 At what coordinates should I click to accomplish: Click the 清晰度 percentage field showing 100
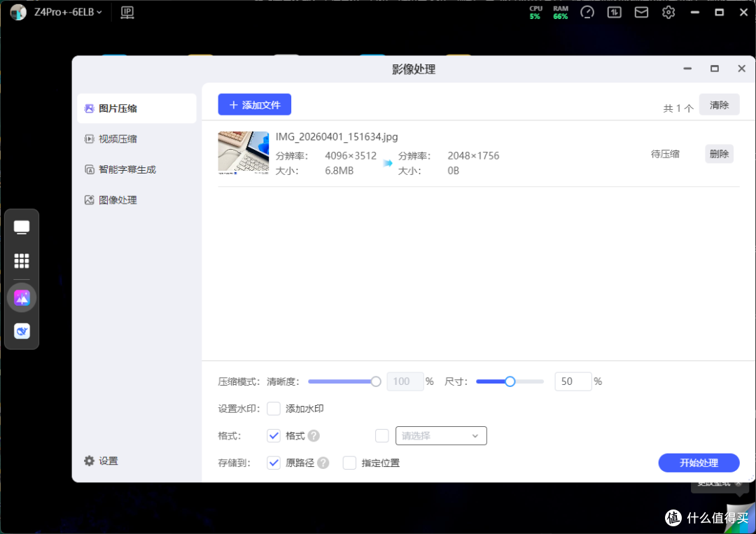tap(405, 381)
